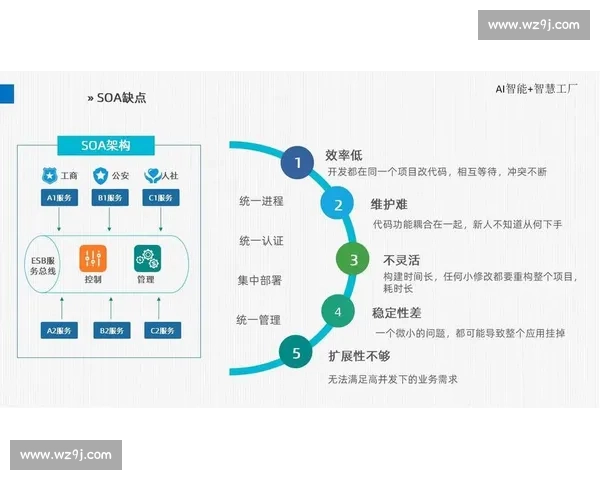This screenshot has height=480, width=600.
Task: Click the number 5 circle
Action: coord(296,352)
